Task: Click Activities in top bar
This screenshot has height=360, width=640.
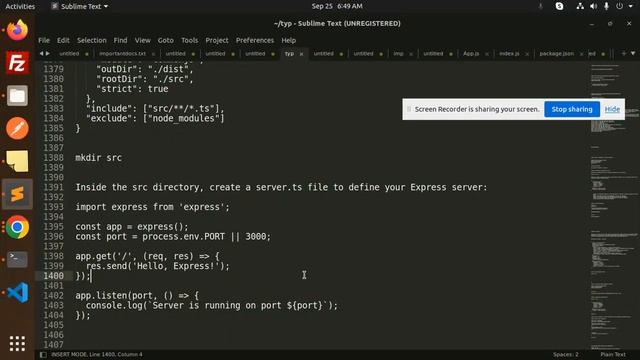Action: 20,6
